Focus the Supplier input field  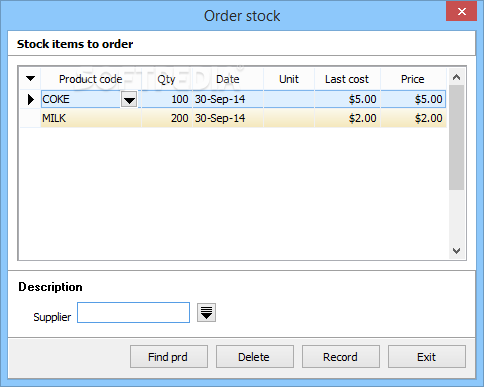tap(133, 313)
